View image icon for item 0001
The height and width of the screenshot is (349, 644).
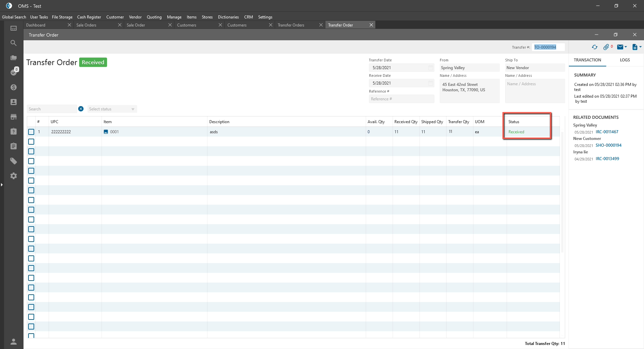click(106, 132)
